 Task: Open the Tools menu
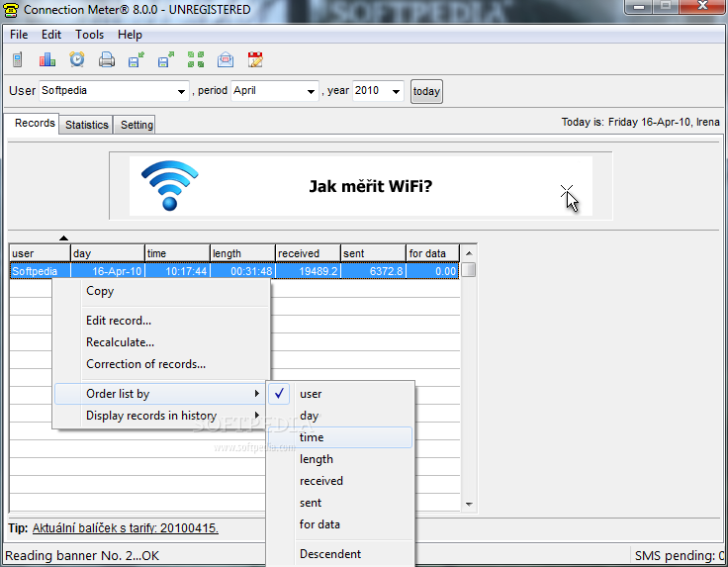[90, 35]
